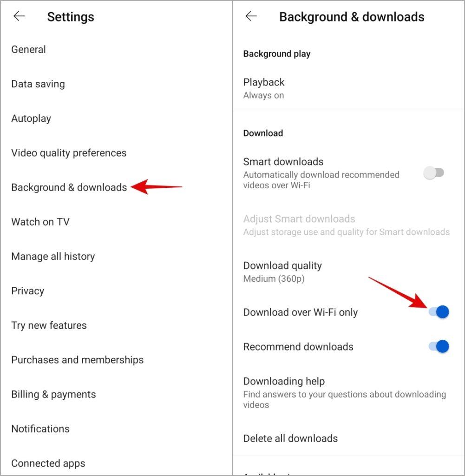
Task: Open Downloading help
Action: tap(349, 392)
